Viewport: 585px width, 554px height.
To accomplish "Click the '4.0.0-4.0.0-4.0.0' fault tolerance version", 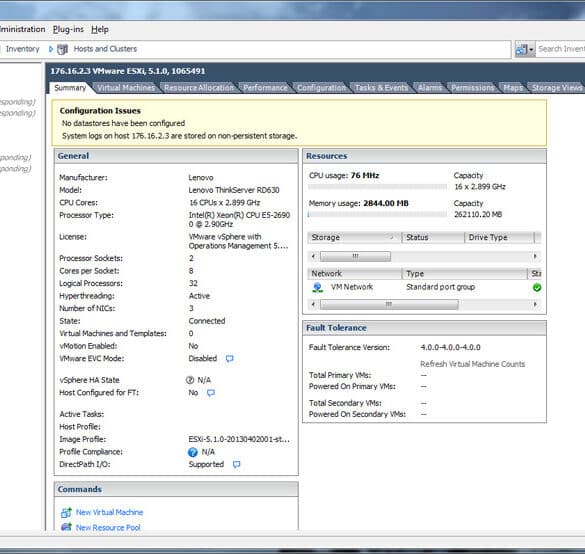I will 450,347.
